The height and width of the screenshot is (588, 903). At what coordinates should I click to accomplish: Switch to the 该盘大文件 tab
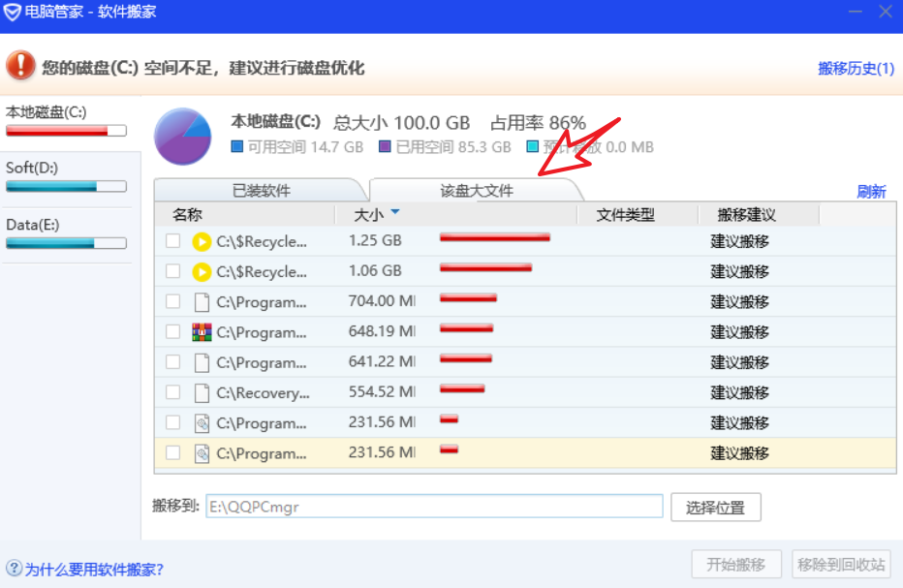click(x=477, y=191)
